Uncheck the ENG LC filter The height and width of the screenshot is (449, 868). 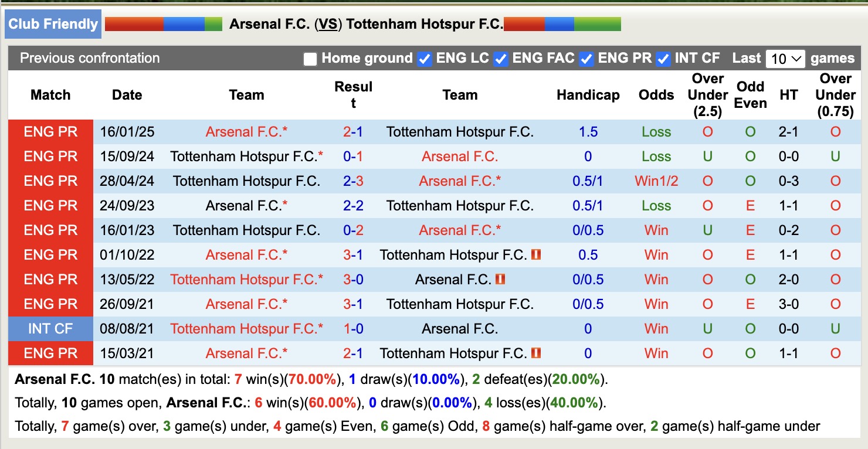424,59
